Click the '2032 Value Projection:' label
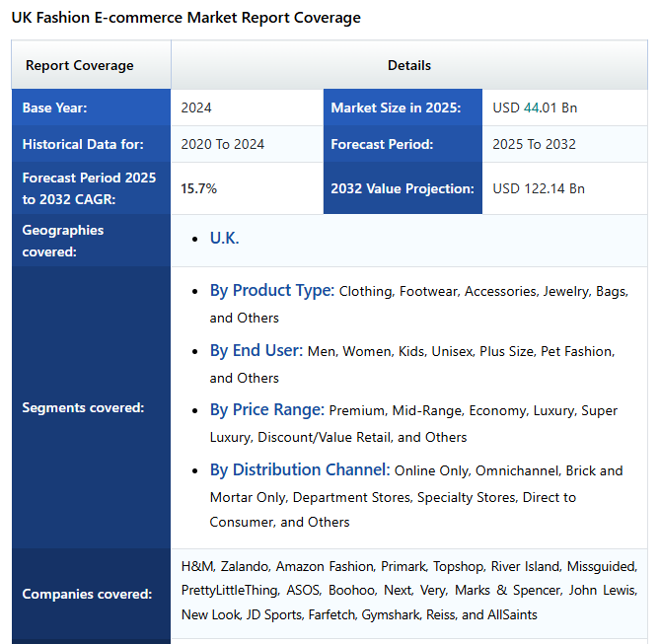Viewport: 660px width, 644px height. 403,188
